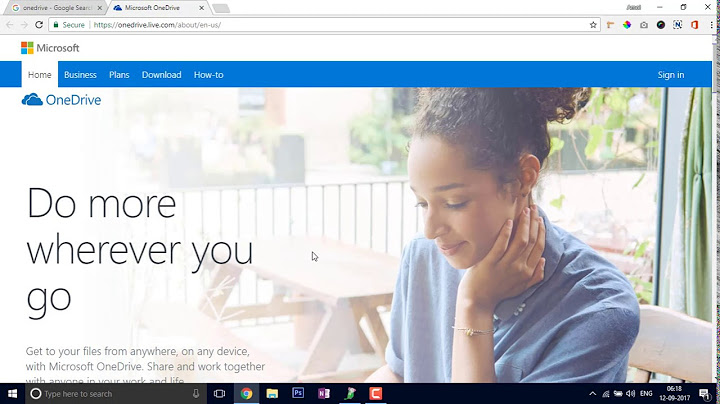The image size is (720, 404).
Task: Bookmark page with the star icon
Action: point(593,25)
